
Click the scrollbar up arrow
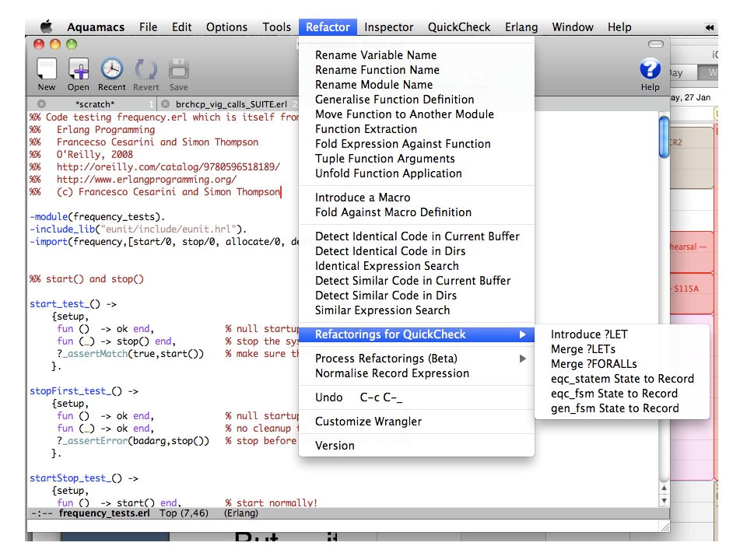coord(664,488)
